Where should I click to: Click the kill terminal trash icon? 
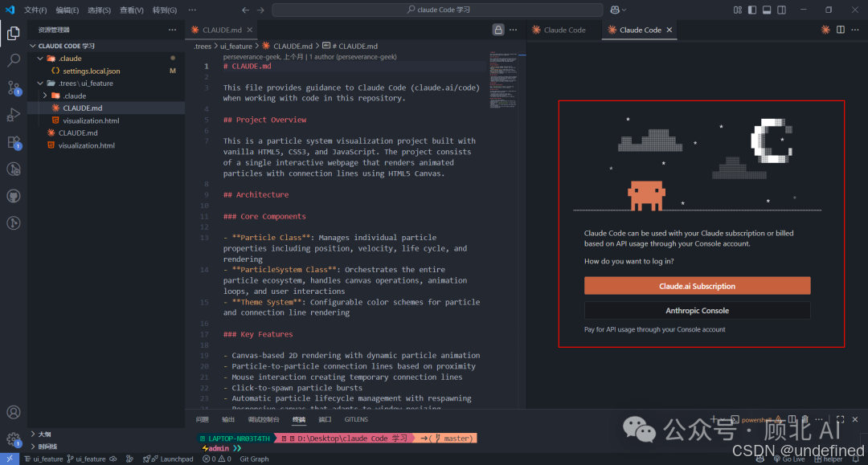[805, 420]
